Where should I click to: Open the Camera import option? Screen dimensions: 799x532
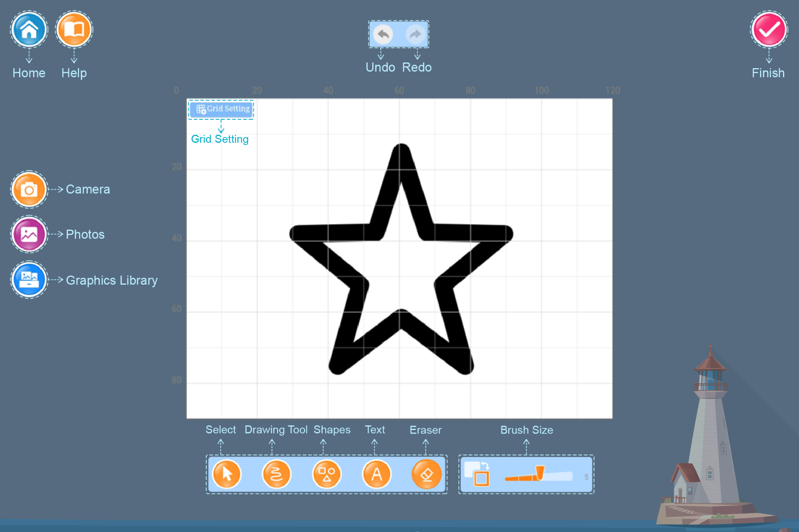click(29, 190)
